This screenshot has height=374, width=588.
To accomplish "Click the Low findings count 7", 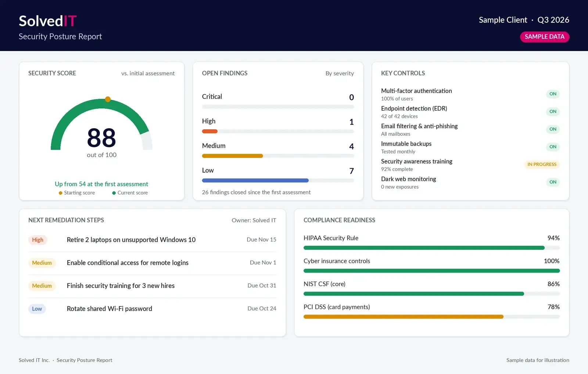I will [351, 171].
